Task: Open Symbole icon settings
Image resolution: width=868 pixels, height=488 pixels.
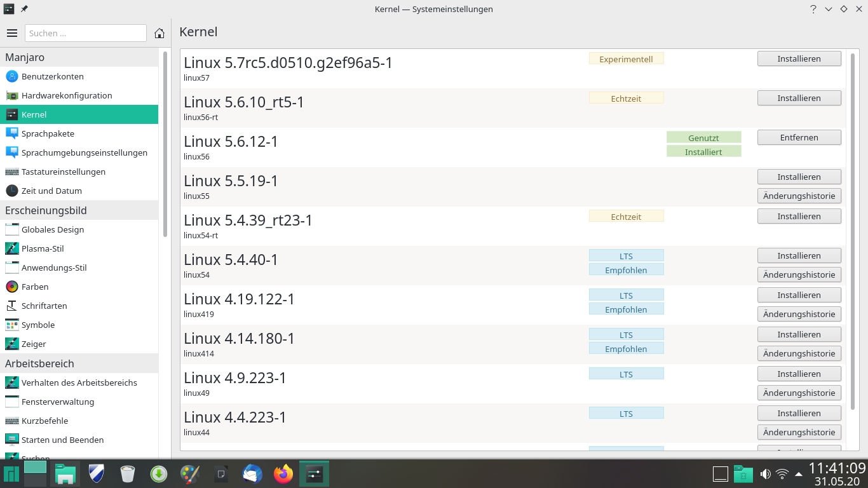Action: 79,325
